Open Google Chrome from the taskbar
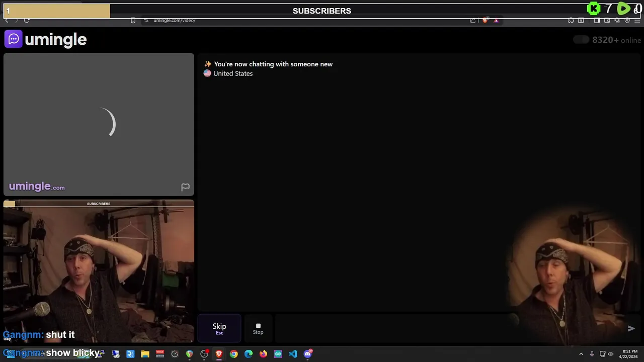The height and width of the screenshot is (362, 644). [233, 354]
